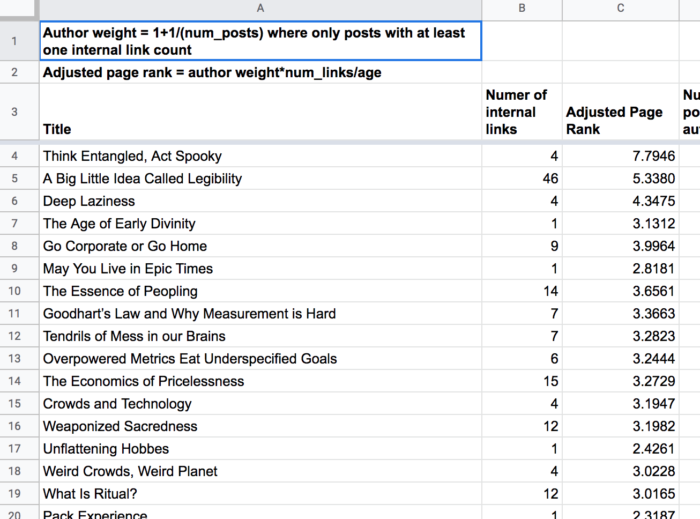The height and width of the screenshot is (519, 700).
Task: Click the Adjusted page rank formula note cell
Action: (x=260, y=73)
